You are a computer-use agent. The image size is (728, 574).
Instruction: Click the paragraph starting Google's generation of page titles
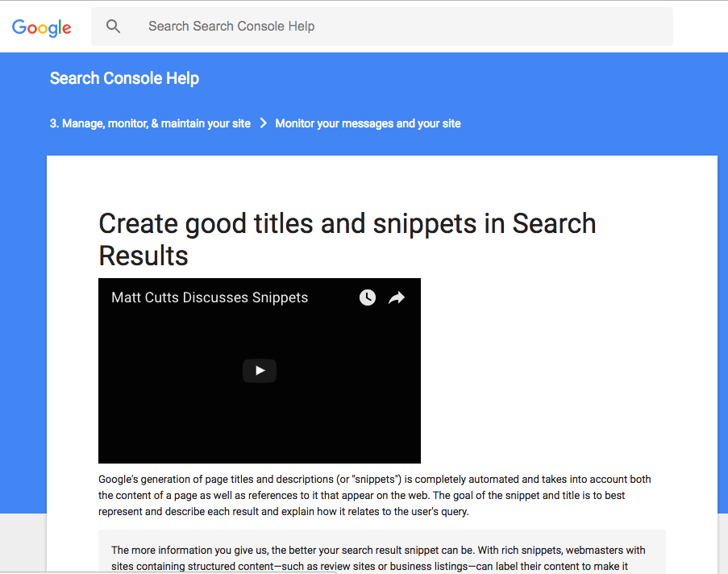click(375, 495)
